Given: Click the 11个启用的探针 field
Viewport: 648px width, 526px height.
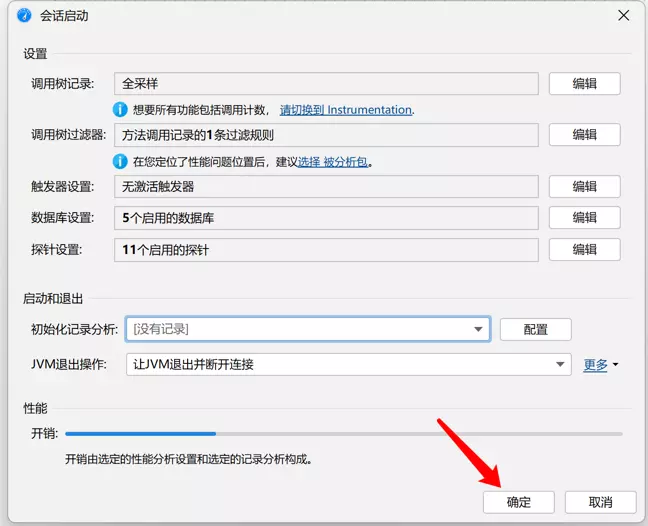Looking at the screenshot, I should pos(326,250).
